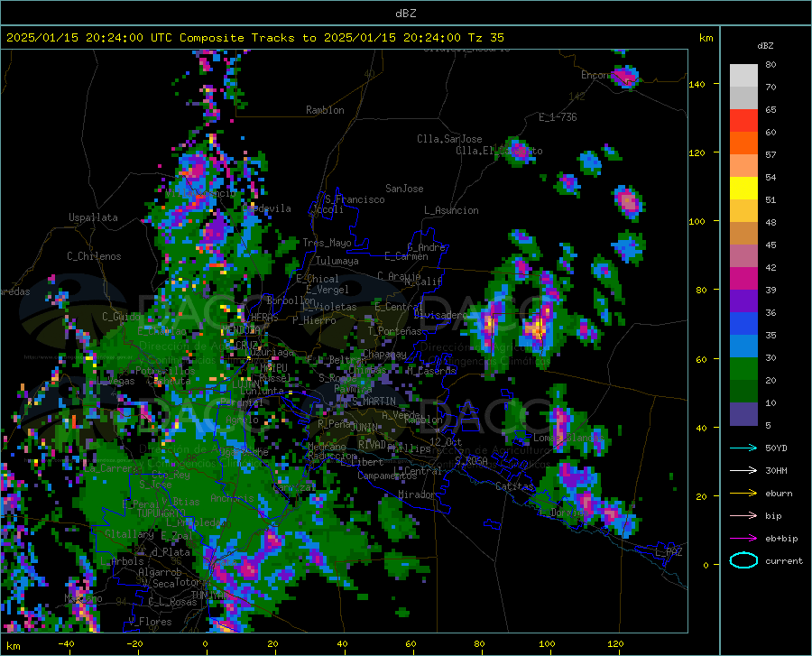Click the 'JUNIN' map label
The width and height of the screenshot is (812, 656).
[364, 428]
